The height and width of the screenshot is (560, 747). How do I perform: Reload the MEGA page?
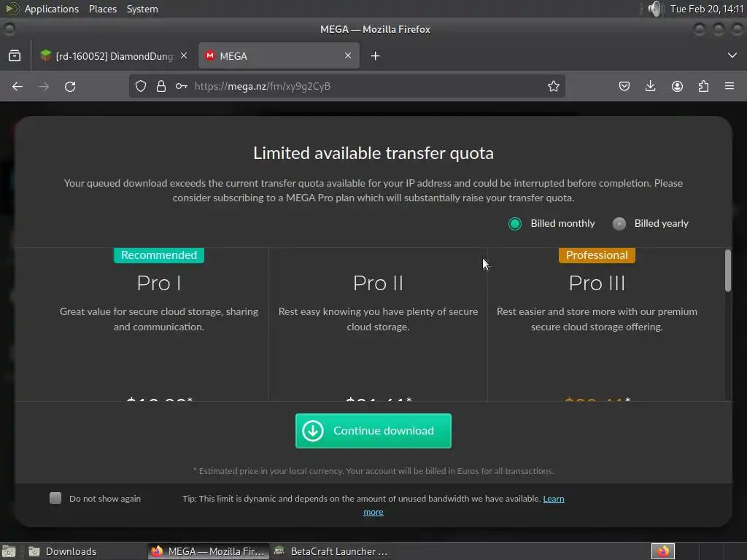tap(70, 86)
